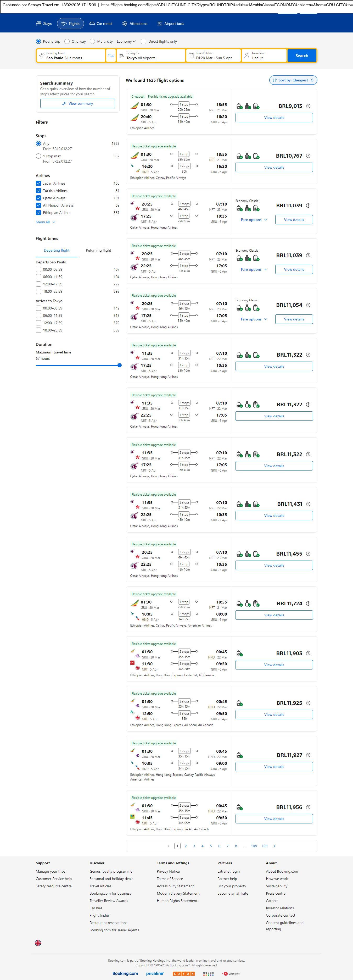Expand the Show all airlines list
This screenshot has height=980, width=353.
click(x=45, y=222)
